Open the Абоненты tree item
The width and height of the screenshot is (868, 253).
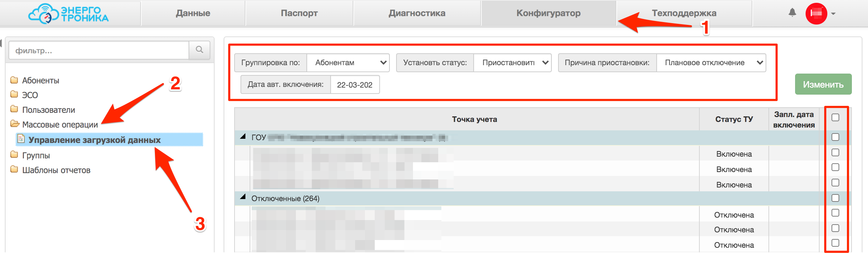coord(41,80)
